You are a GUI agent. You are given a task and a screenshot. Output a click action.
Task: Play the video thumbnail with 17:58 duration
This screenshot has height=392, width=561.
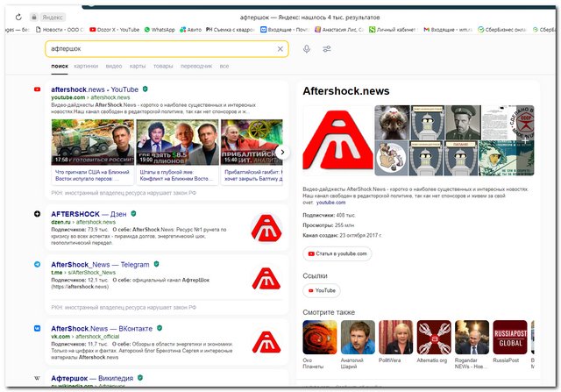point(93,142)
